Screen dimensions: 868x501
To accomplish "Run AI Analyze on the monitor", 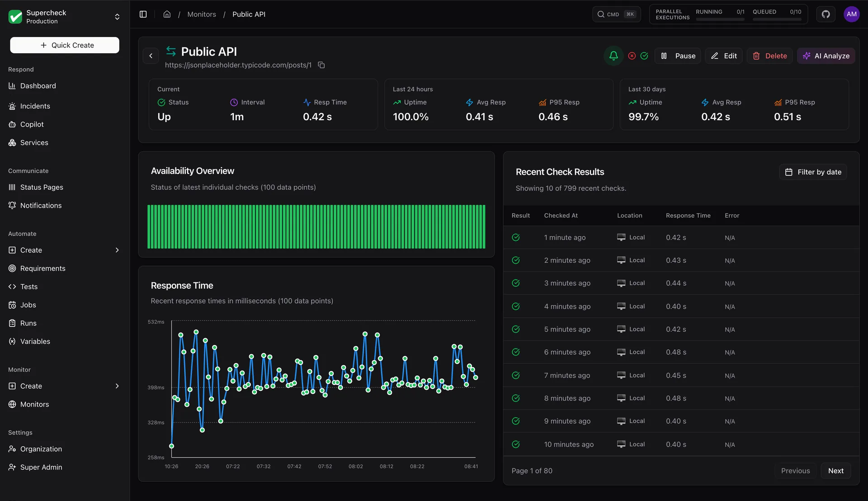I will click(826, 56).
